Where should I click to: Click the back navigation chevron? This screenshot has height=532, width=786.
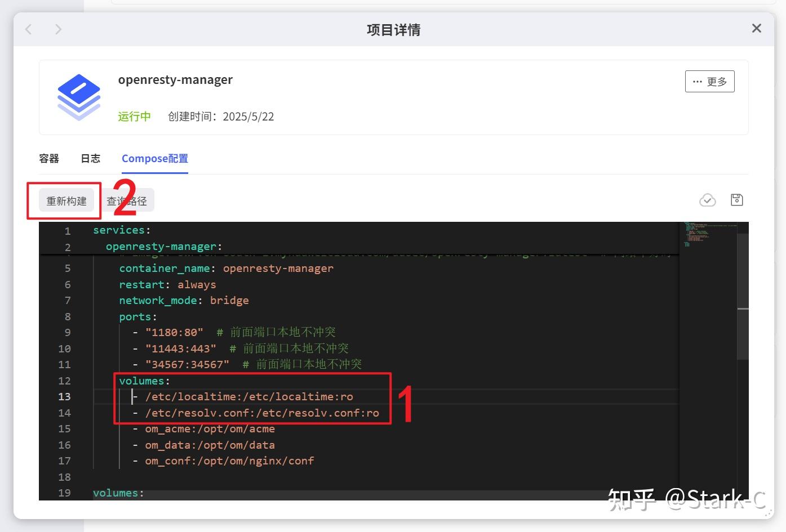[28, 29]
